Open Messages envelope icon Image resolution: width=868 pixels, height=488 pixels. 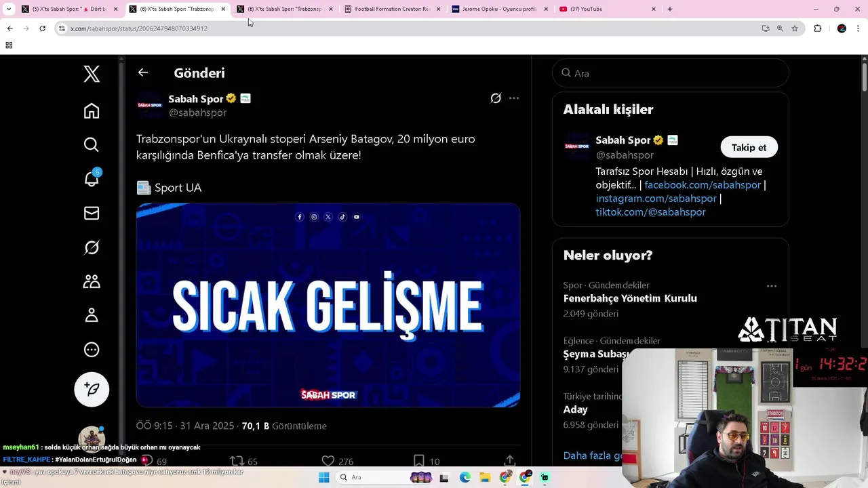[x=92, y=213]
